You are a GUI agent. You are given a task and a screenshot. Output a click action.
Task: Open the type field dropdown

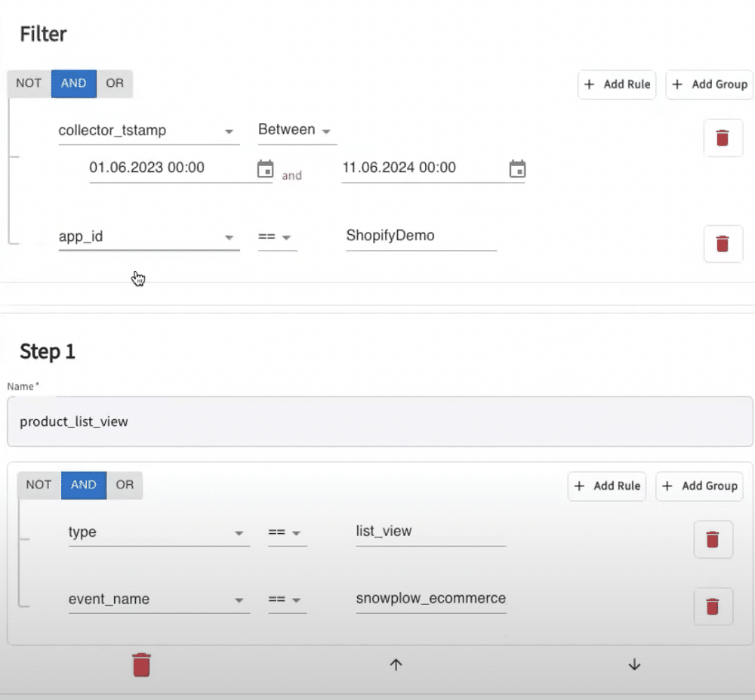pos(159,532)
